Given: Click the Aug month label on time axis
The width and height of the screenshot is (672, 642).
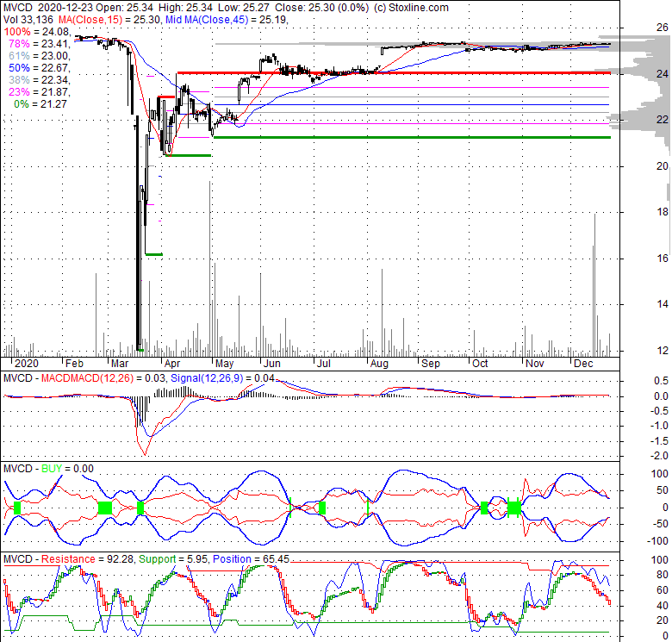Looking at the screenshot, I should point(379,364).
